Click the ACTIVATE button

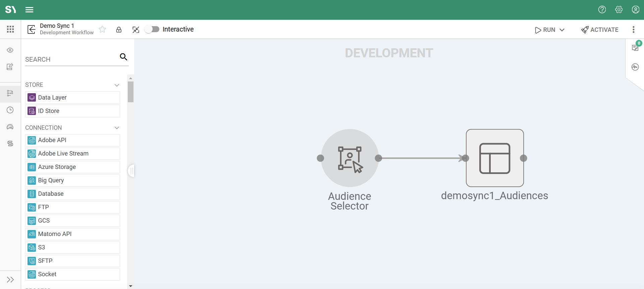click(x=600, y=30)
